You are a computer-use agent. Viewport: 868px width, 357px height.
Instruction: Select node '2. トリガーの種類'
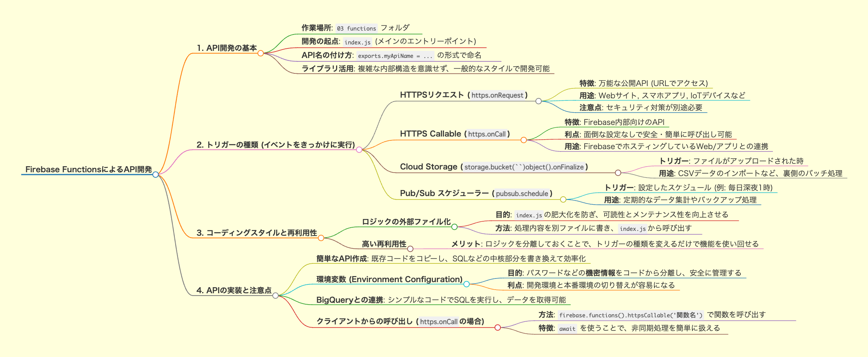276,145
